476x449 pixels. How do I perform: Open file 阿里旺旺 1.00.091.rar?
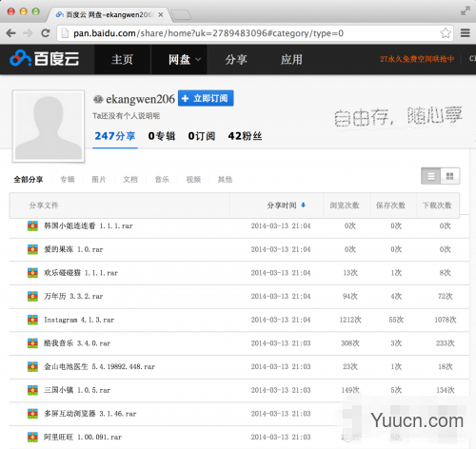[83, 437]
